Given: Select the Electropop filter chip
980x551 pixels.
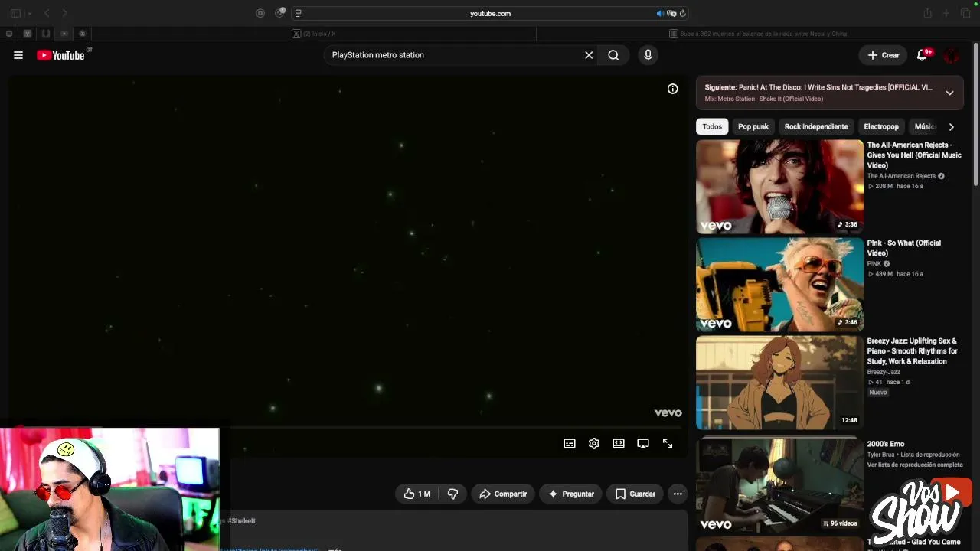Looking at the screenshot, I should (x=881, y=127).
